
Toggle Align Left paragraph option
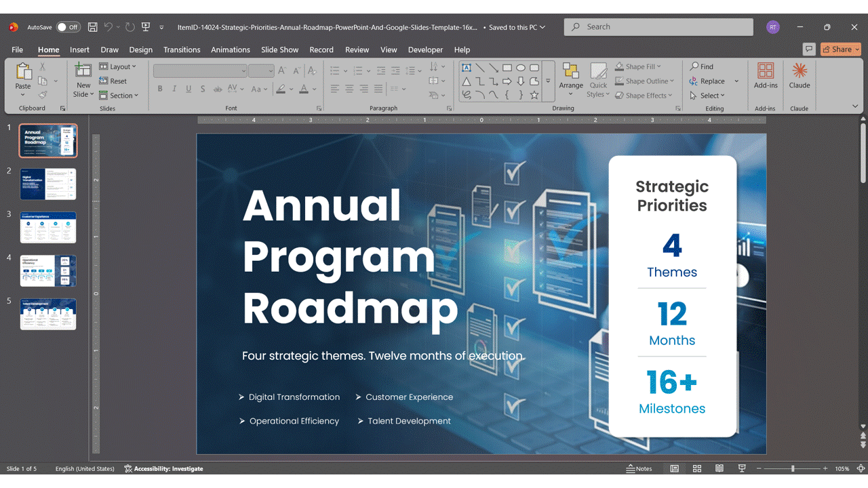(335, 89)
